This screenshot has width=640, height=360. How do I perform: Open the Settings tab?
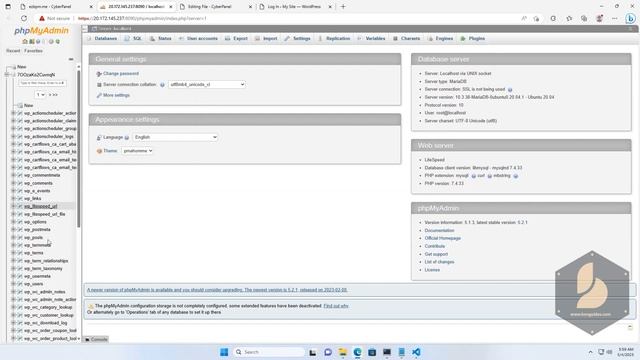pos(298,38)
